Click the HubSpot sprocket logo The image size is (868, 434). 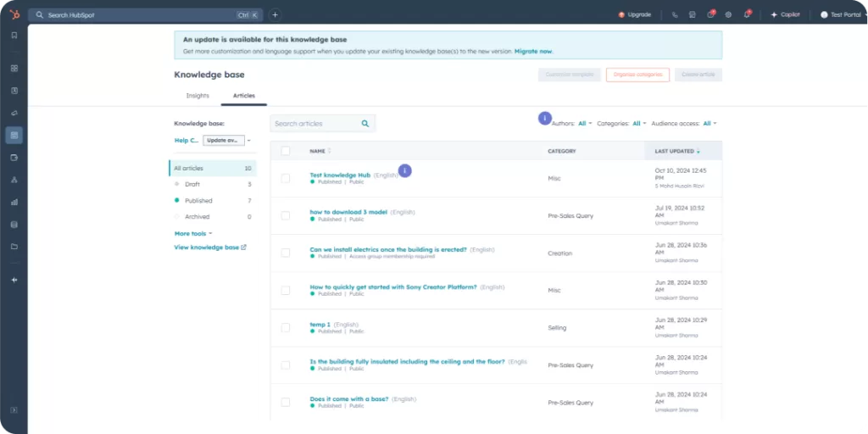[14, 15]
